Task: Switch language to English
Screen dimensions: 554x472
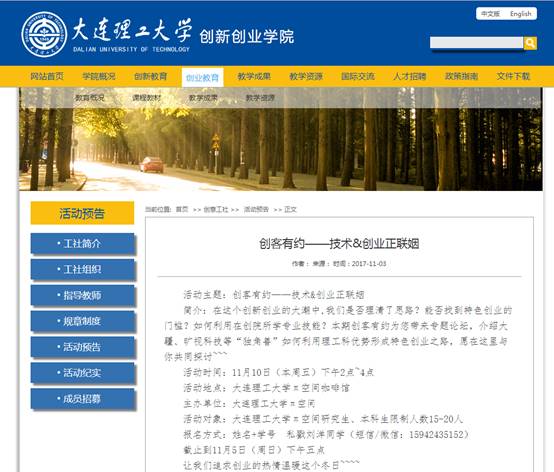Action: (x=520, y=14)
